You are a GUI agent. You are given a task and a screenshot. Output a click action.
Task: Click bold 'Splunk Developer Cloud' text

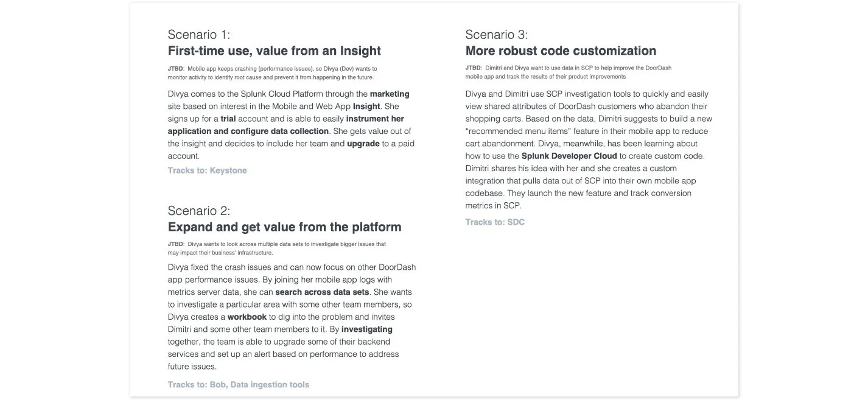click(569, 156)
